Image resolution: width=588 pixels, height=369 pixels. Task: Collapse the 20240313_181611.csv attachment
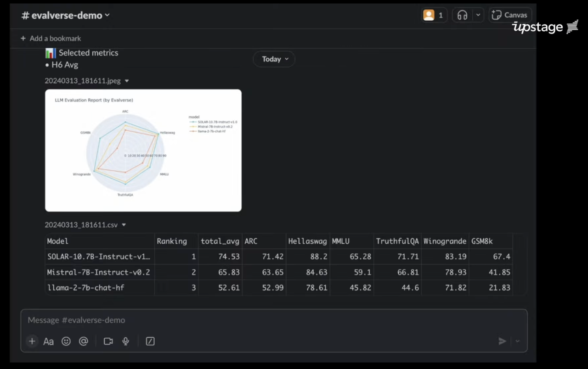[124, 225]
